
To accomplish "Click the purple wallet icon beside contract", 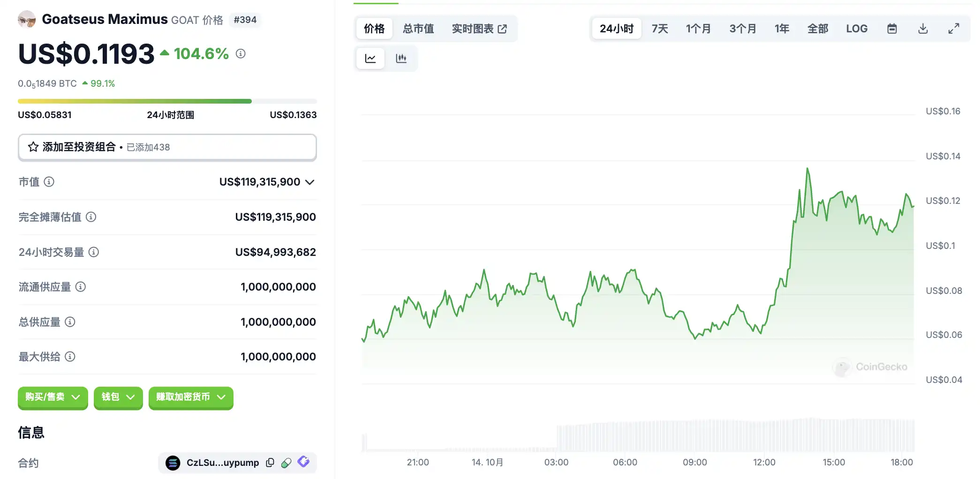I will (304, 462).
